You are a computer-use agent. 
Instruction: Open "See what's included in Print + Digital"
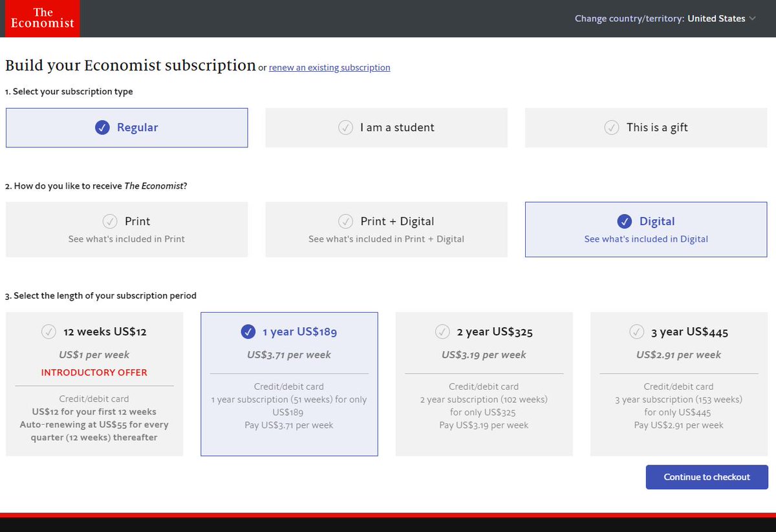[x=386, y=239]
